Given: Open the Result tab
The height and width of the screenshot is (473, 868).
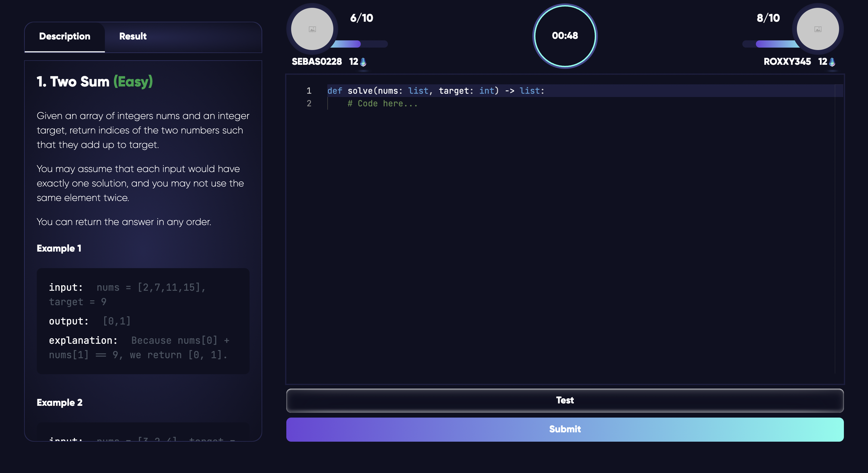Looking at the screenshot, I should (133, 36).
